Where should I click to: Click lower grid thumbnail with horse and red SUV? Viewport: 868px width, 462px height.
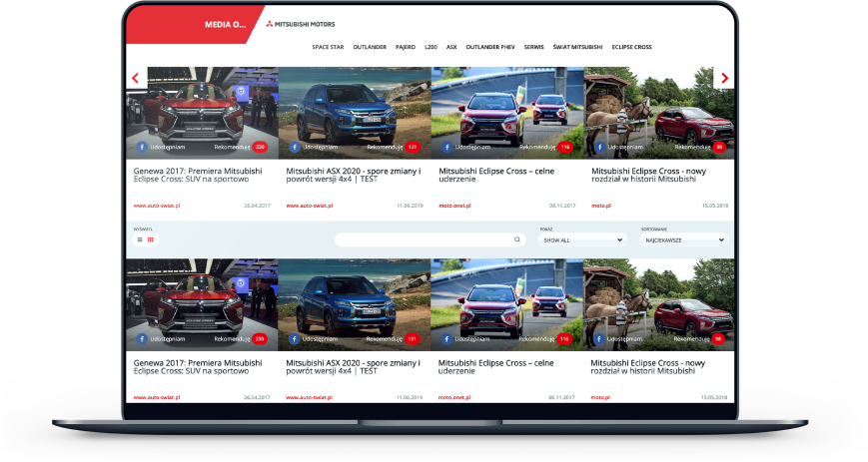[x=659, y=305]
